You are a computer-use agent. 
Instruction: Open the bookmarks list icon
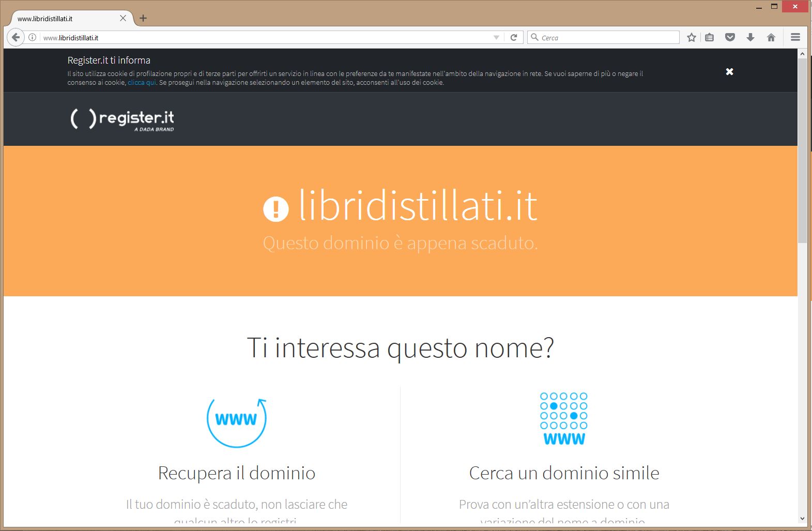pyautogui.click(x=709, y=37)
